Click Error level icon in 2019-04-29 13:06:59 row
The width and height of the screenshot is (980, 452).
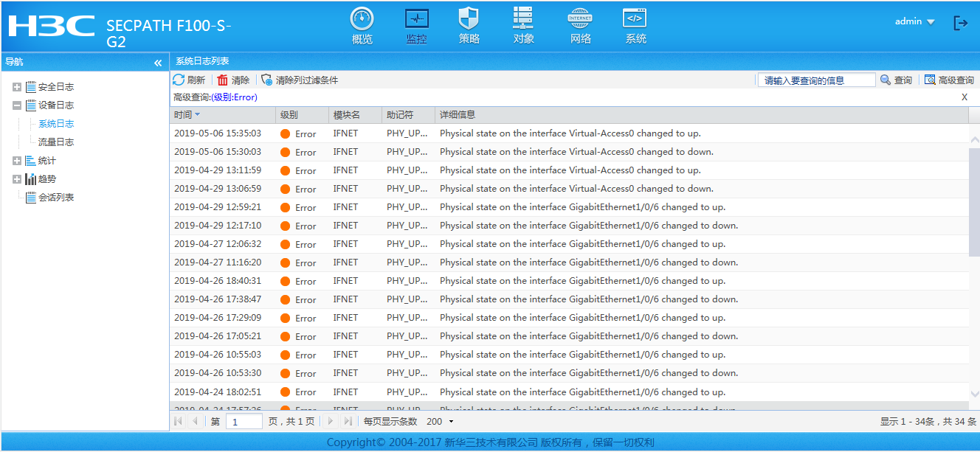pyautogui.click(x=286, y=189)
